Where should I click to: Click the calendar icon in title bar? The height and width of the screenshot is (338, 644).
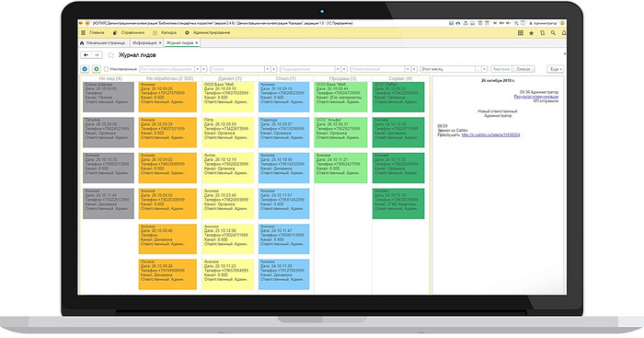487,23
